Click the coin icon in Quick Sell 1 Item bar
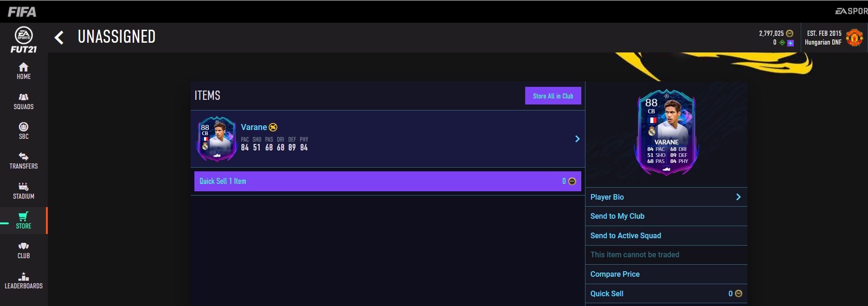The image size is (868, 306). [x=572, y=181]
